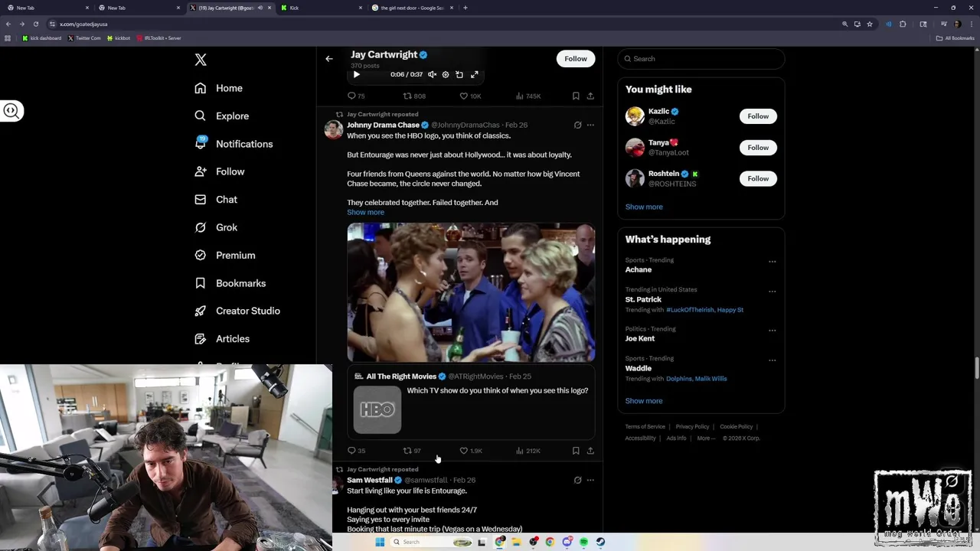Screen dimensions: 980x551
Task: Follow Jay Cartwright from the profile header
Action: click(576, 59)
